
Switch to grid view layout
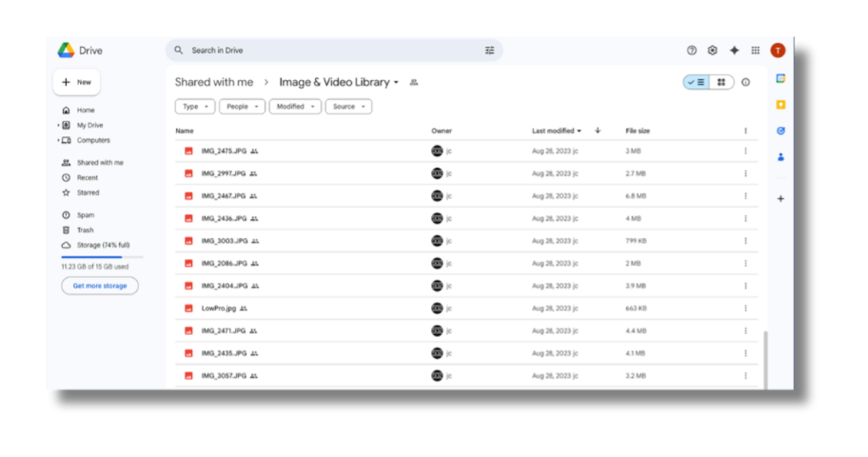pyautogui.click(x=723, y=81)
